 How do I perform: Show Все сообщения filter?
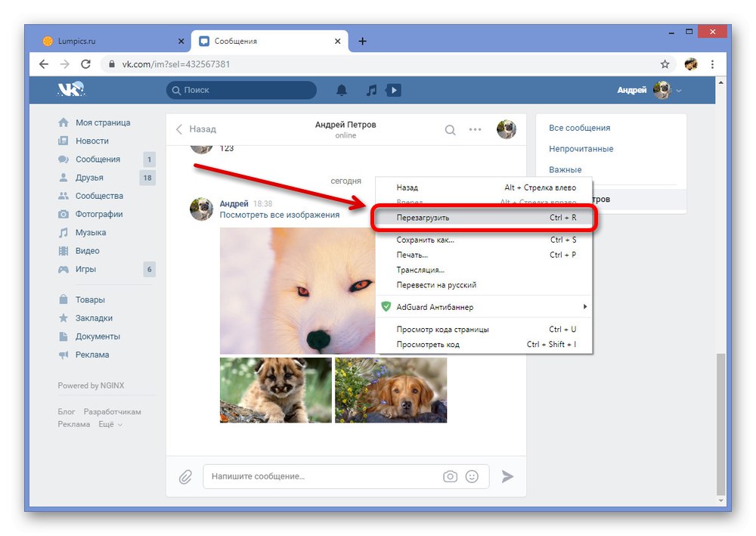pos(580,128)
